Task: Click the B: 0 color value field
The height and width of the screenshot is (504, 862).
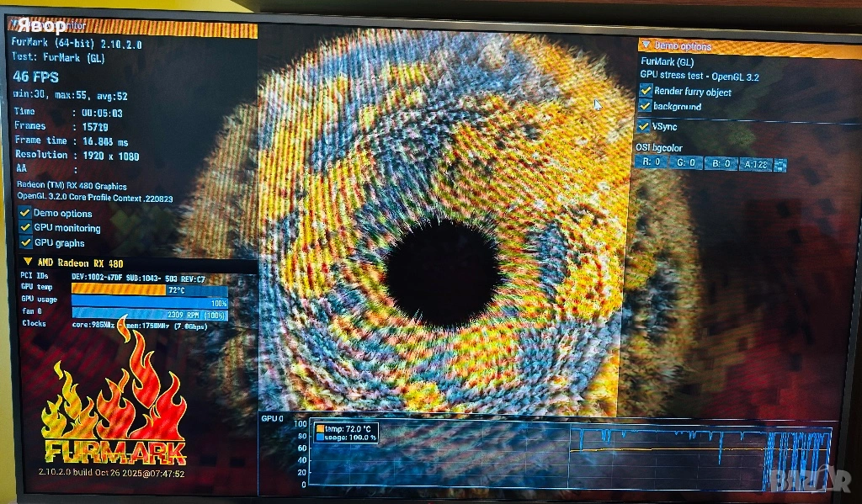Action: point(721,163)
